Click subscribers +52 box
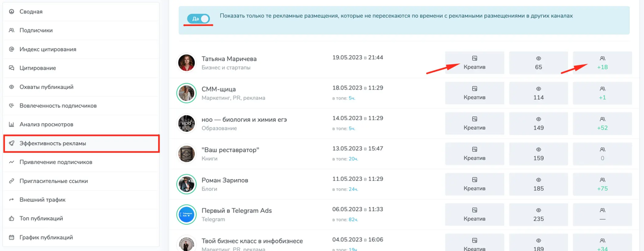The height and width of the screenshot is (251, 644). [602, 123]
